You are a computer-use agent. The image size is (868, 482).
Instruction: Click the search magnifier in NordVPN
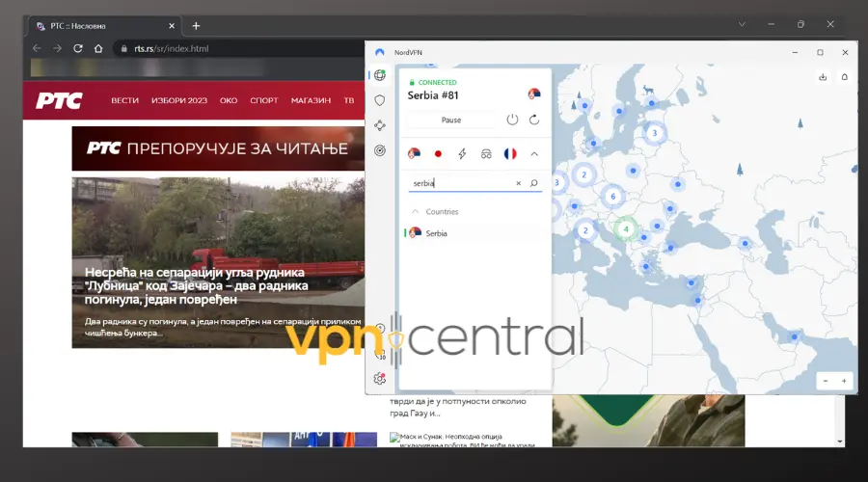(533, 183)
